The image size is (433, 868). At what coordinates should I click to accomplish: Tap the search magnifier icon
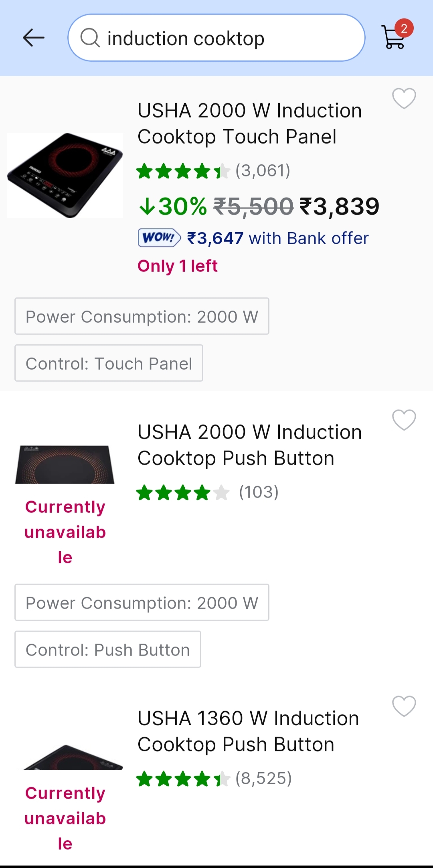pos(90,38)
